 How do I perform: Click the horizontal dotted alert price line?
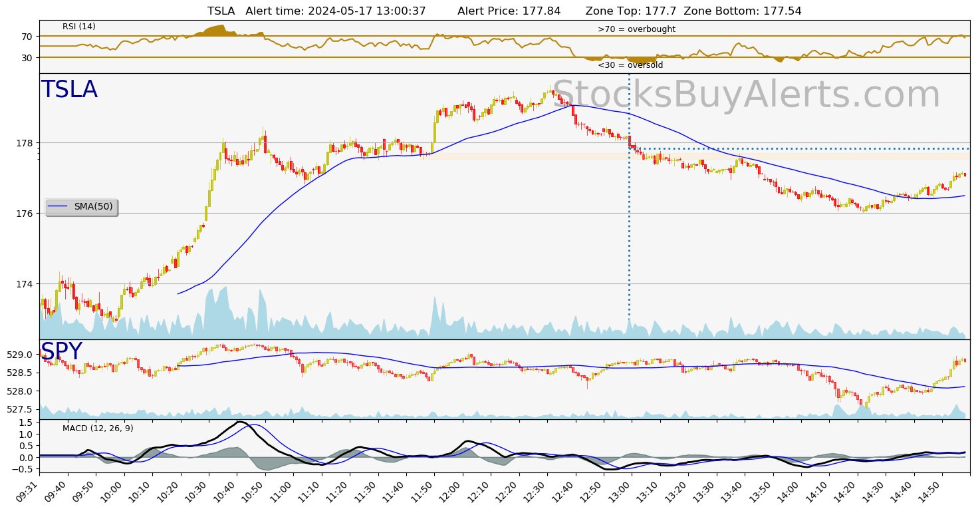coord(798,148)
